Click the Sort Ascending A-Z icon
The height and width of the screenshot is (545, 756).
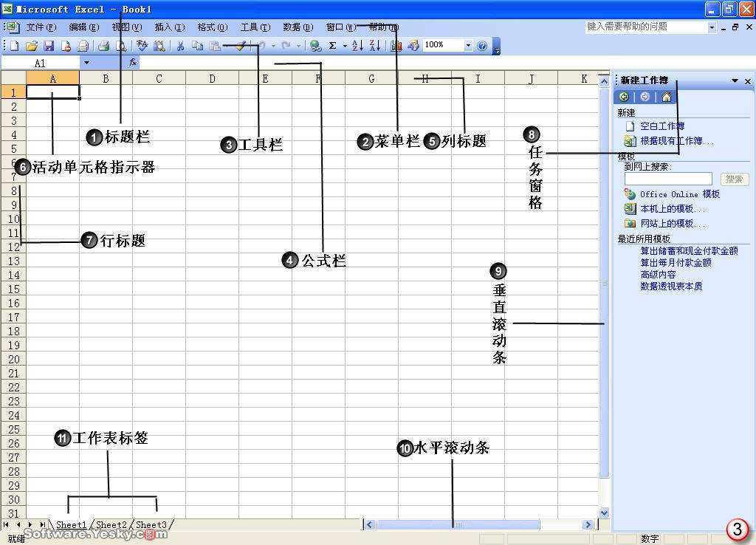(x=357, y=46)
